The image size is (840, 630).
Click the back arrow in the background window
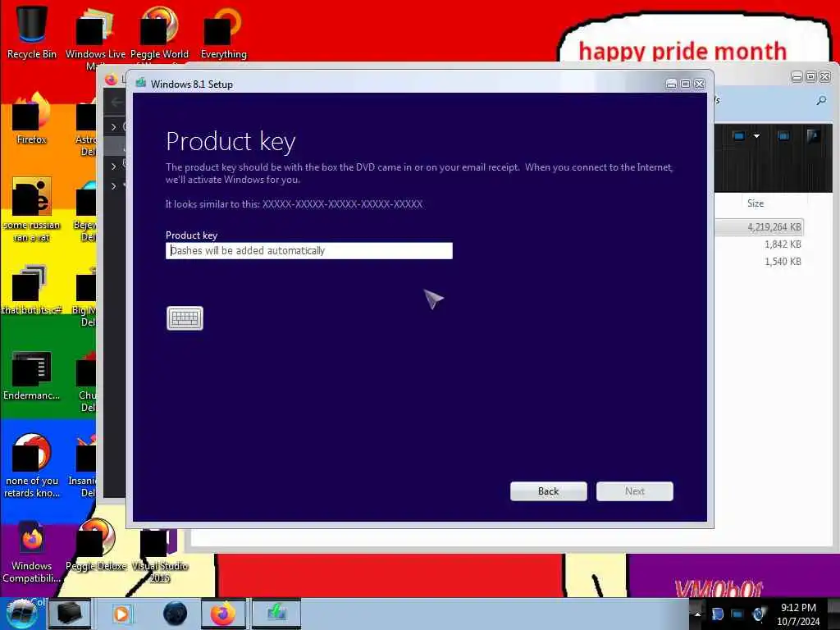(x=116, y=102)
